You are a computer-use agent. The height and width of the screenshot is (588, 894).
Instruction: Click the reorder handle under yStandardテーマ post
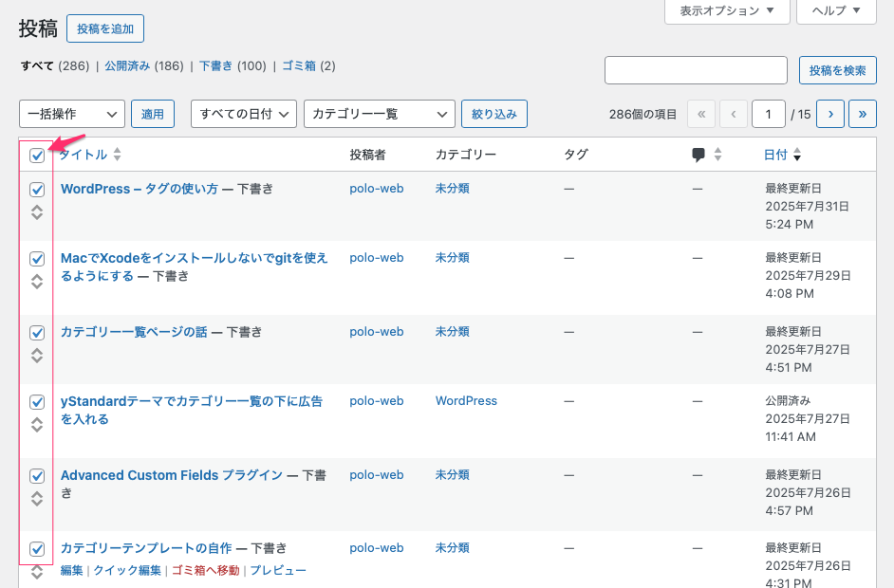coord(37,425)
